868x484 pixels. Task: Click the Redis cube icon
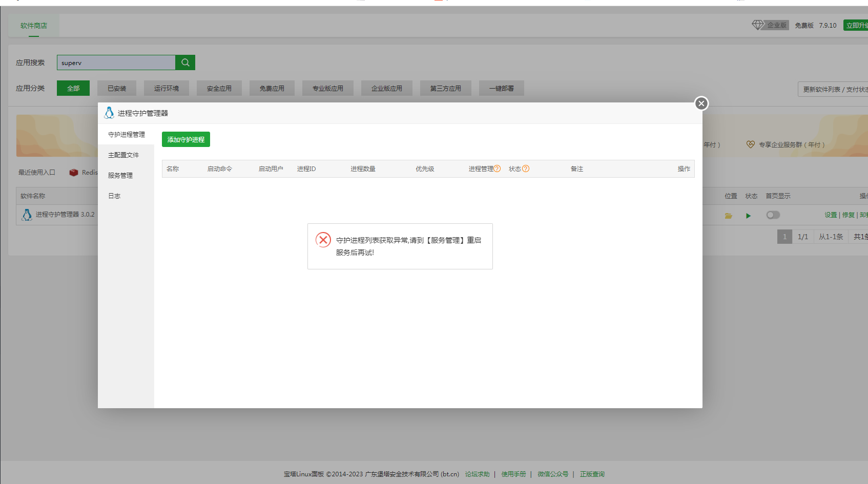[74, 173]
